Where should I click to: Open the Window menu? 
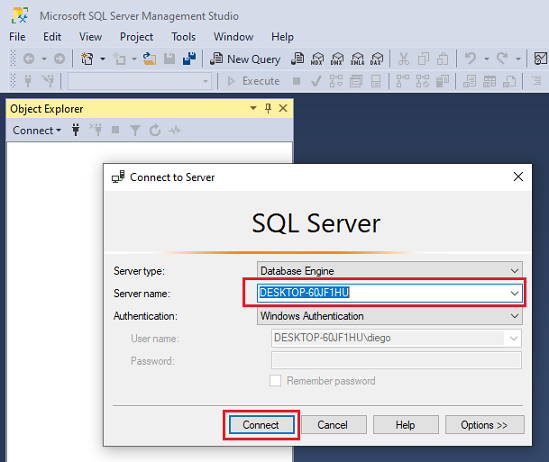[234, 37]
